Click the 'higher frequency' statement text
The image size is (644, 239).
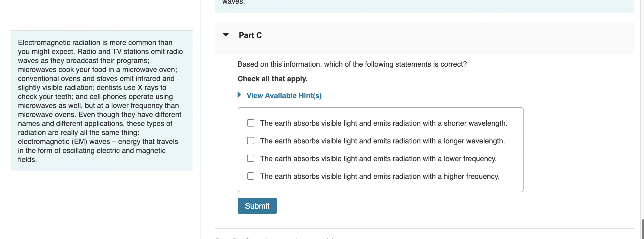(380, 176)
